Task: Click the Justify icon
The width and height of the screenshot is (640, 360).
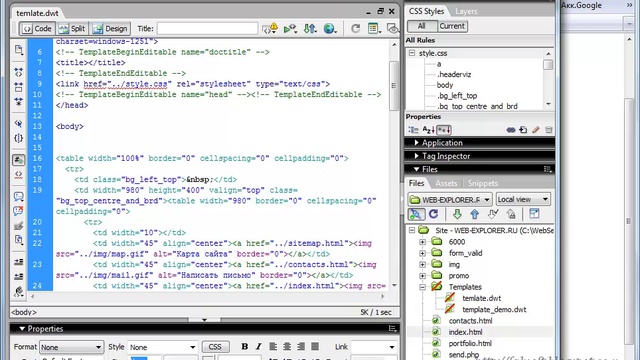Action: [x=315, y=347]
